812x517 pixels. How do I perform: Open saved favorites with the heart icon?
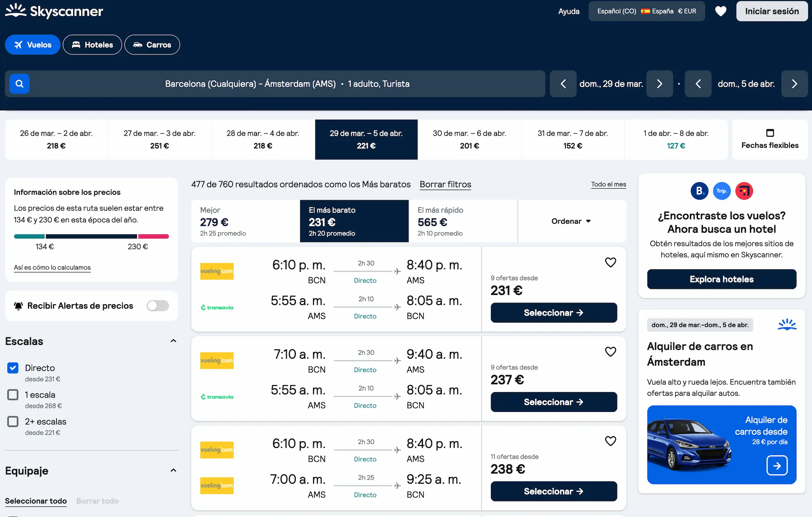(x=721, y=11)
